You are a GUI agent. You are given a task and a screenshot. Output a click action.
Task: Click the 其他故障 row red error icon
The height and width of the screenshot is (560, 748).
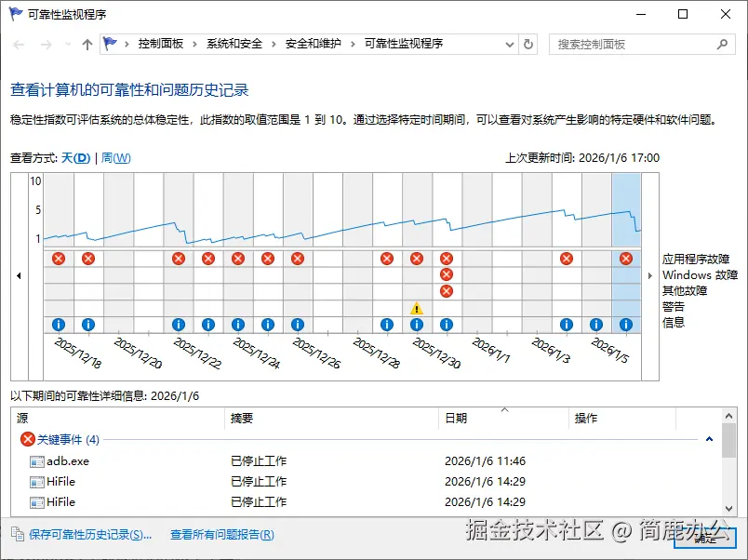(x=446, y=291)
